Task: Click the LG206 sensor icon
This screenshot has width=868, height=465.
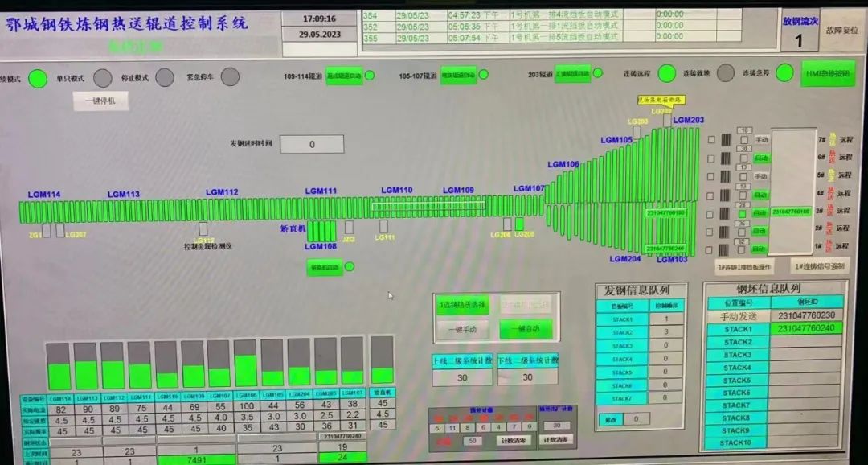Action: point(507,224)
